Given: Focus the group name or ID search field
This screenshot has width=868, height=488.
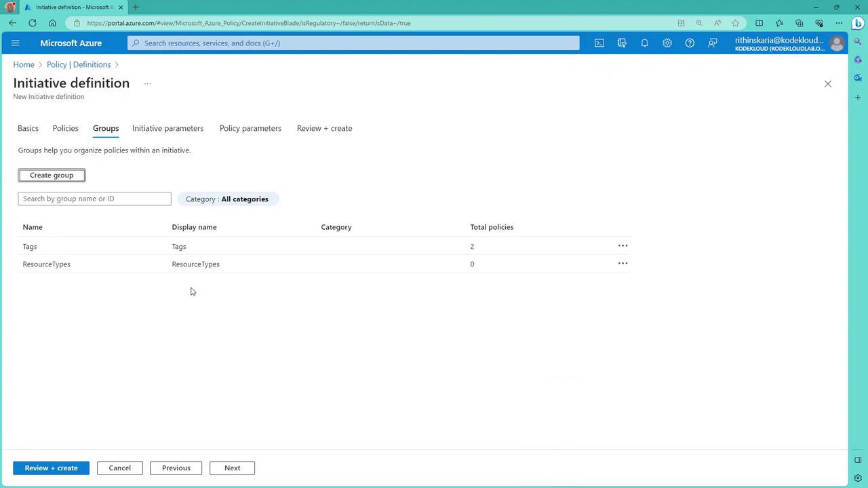Looking at the screenshot, I should coord(94,199).
